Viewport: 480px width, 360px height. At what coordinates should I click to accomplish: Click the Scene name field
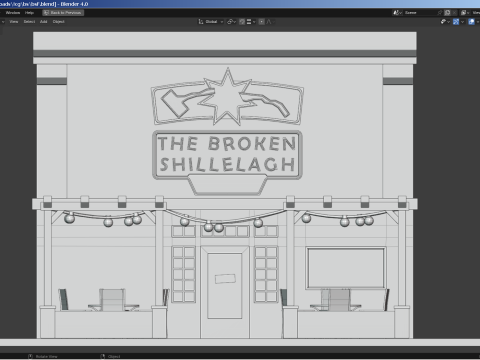[x=420, y=13]
